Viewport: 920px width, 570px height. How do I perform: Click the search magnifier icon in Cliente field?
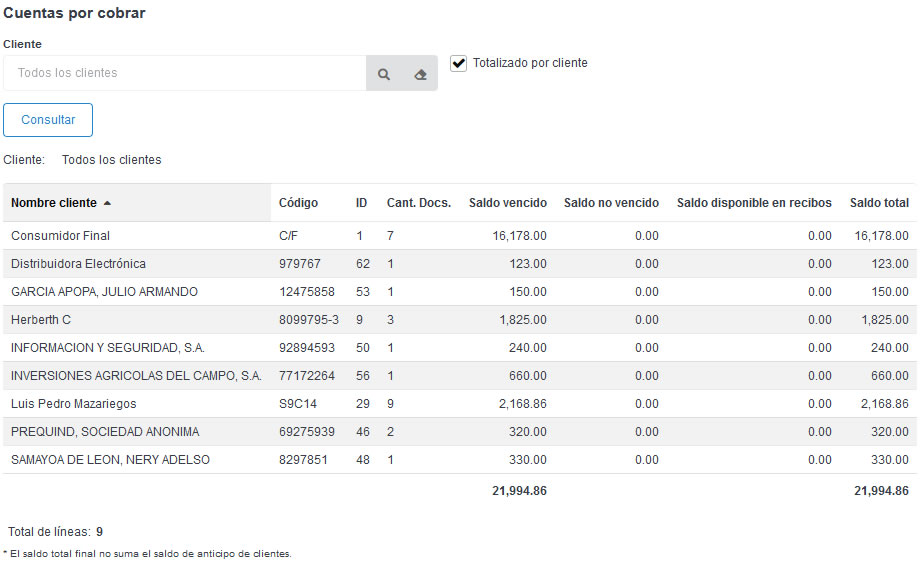(x=384, y=74)
